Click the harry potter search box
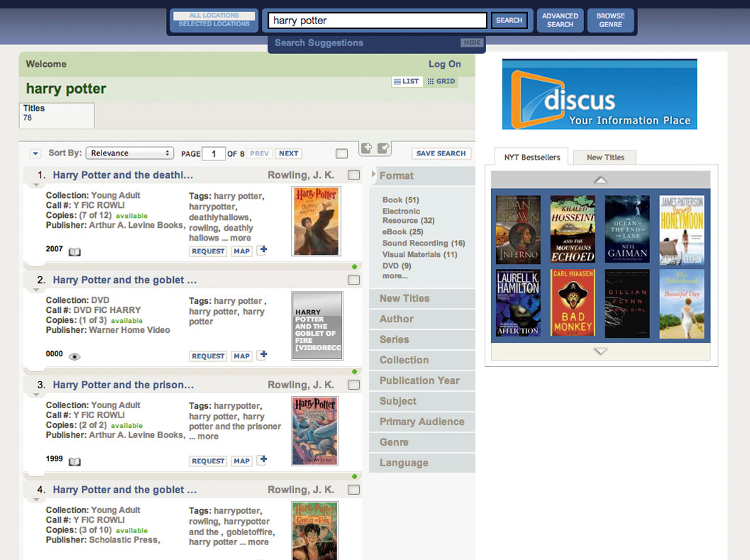This screenshot has height=560, width=750. (377, 21)
